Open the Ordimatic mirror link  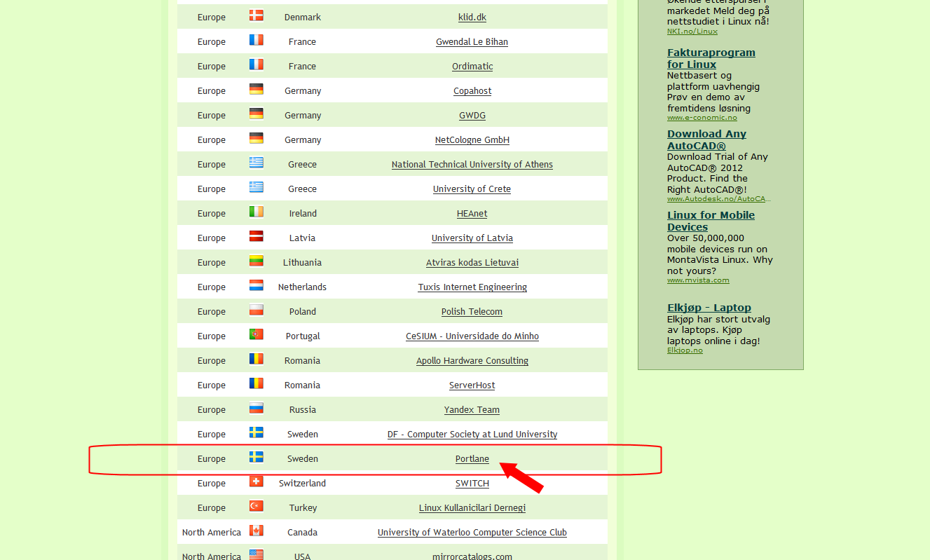click(x=472, y=67)
